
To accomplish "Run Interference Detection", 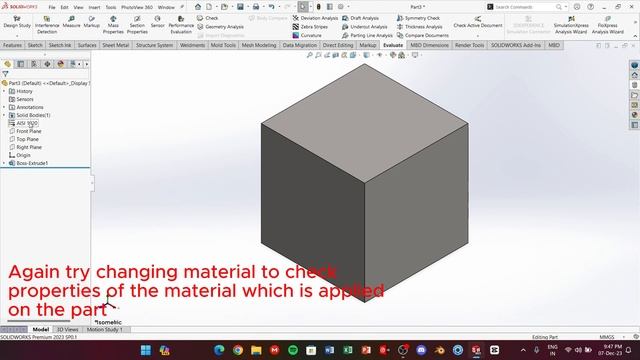I will [47, 25].
